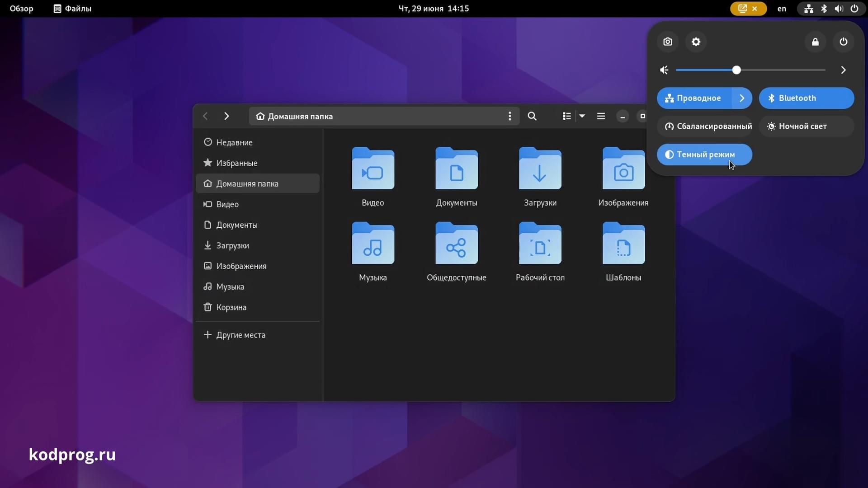Open the Шаблоны folder icon
Viewport: 868px width, 488px height.
tap(623, 243)
